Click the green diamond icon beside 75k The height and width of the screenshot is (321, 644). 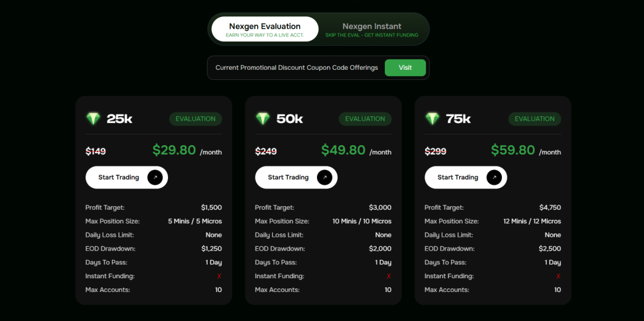click(432, 119)
